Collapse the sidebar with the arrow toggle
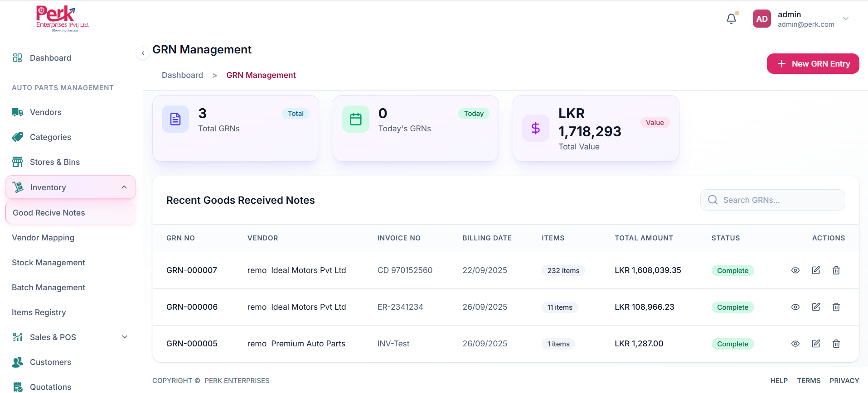This screenshot has width=868, height=393. 143,53
